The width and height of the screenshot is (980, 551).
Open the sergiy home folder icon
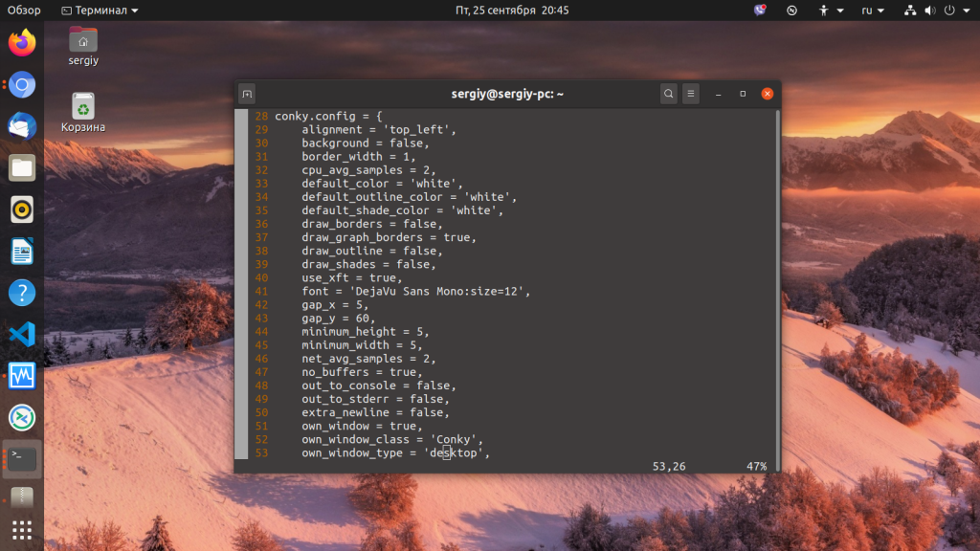click(83, 46)
